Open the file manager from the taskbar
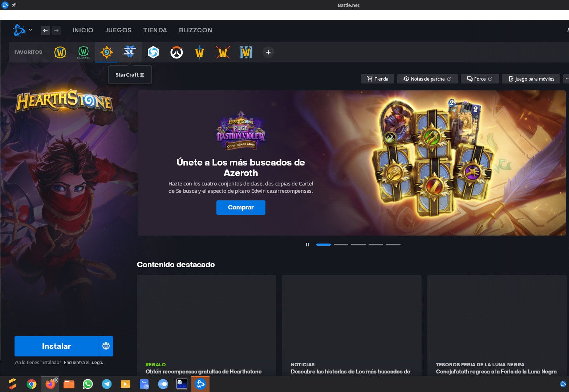 pyautogui.click(x=69, y=384)
